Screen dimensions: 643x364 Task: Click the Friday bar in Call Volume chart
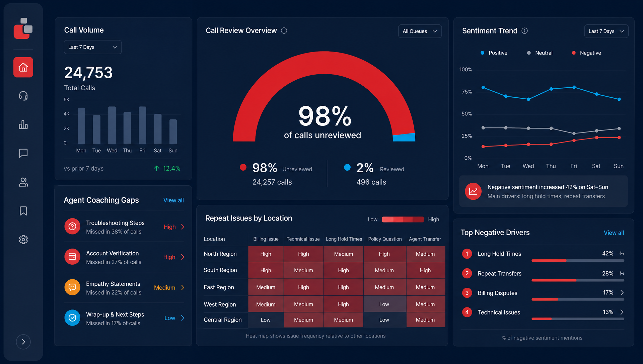pos(142,125)
